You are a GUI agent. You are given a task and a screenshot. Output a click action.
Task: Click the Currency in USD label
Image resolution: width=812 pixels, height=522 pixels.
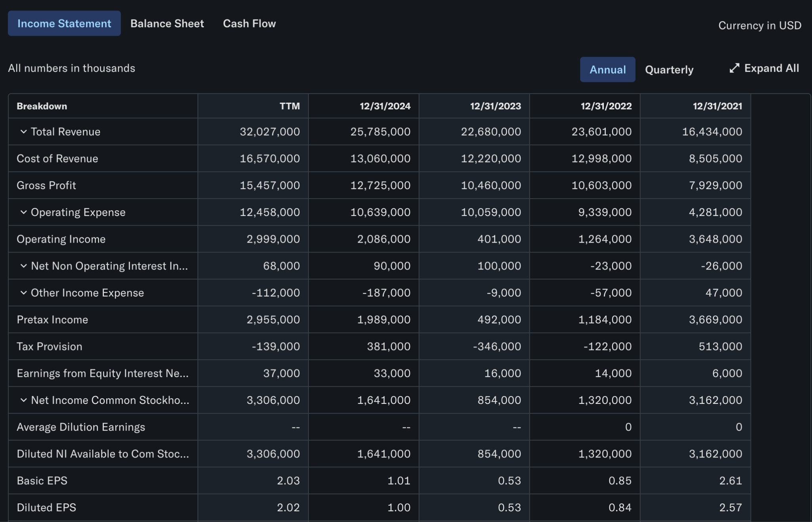click(x=760, y=25)
